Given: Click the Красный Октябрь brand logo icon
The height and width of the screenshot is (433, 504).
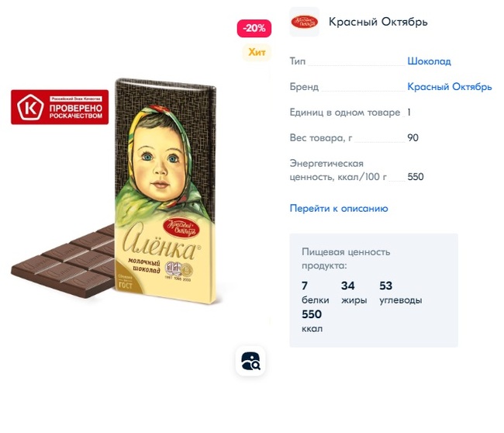Looking at the screenshot, I should pos(305,22).
